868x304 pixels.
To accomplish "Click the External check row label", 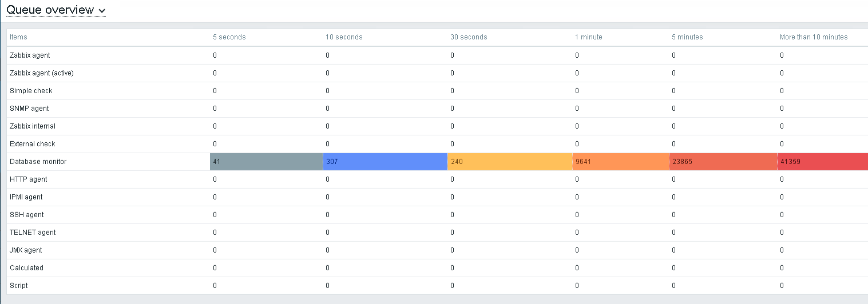I will (x=32, y=144).
